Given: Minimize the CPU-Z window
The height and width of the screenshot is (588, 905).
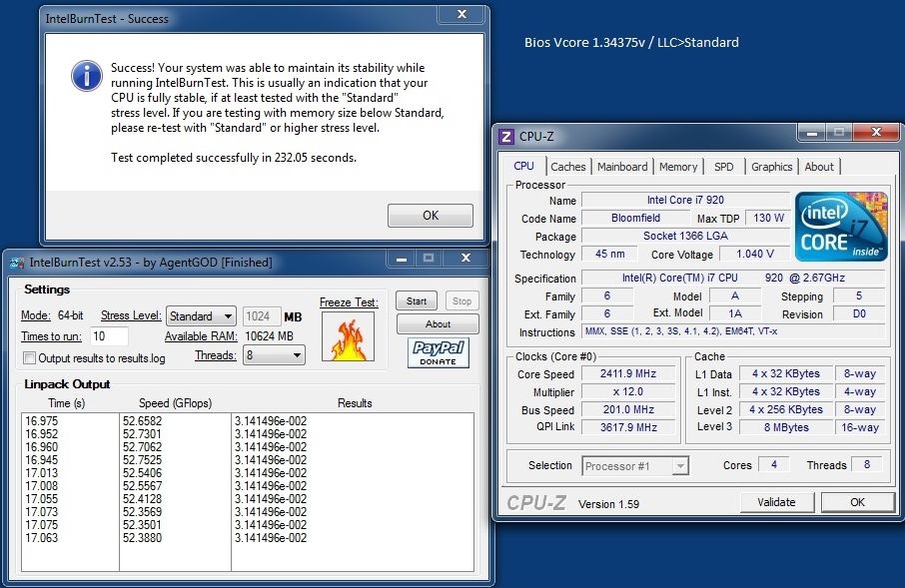Looking at the screenshot, I should point(811,133).
